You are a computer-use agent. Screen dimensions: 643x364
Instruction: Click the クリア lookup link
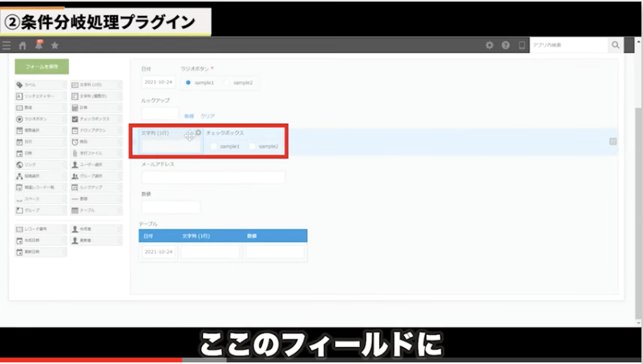point(207,115)
